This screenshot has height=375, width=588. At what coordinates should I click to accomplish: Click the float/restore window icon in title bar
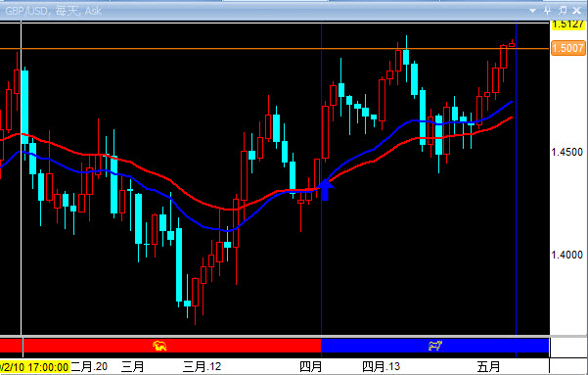point(563,11)
